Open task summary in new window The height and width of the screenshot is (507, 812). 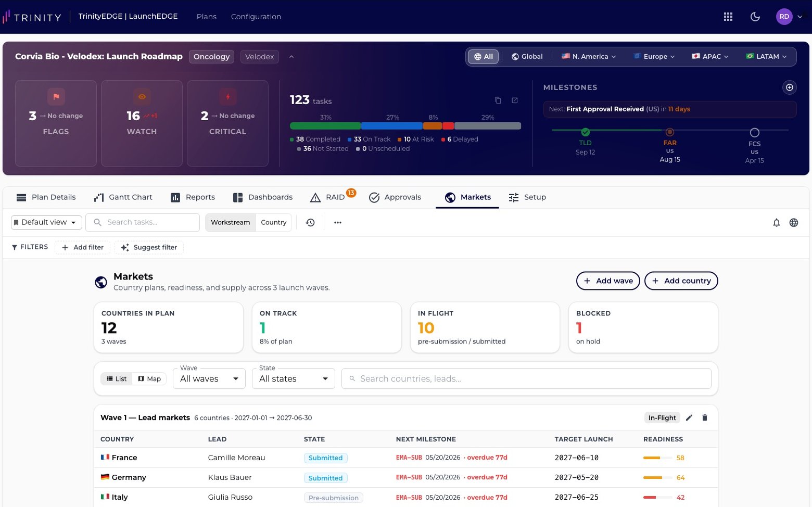coord(515,100)
